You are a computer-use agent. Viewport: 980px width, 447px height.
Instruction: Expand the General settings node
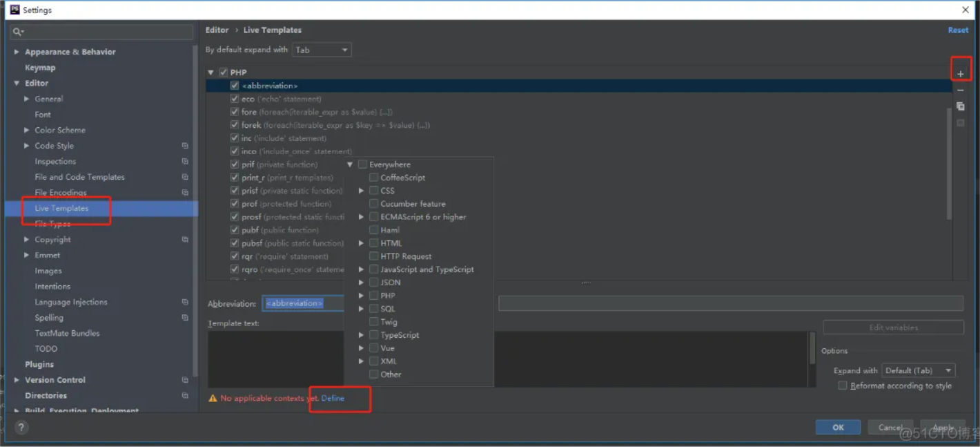tap(27, 99)
